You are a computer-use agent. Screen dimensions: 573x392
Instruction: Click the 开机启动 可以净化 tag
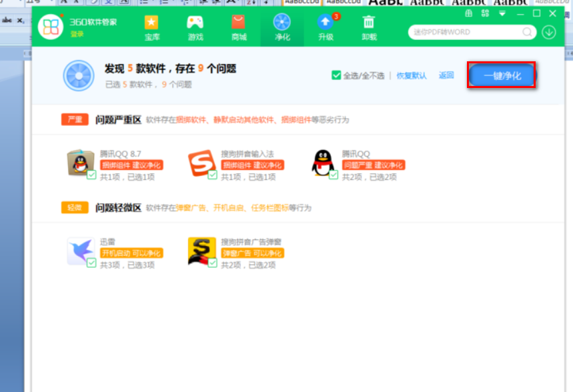(131, 253)
